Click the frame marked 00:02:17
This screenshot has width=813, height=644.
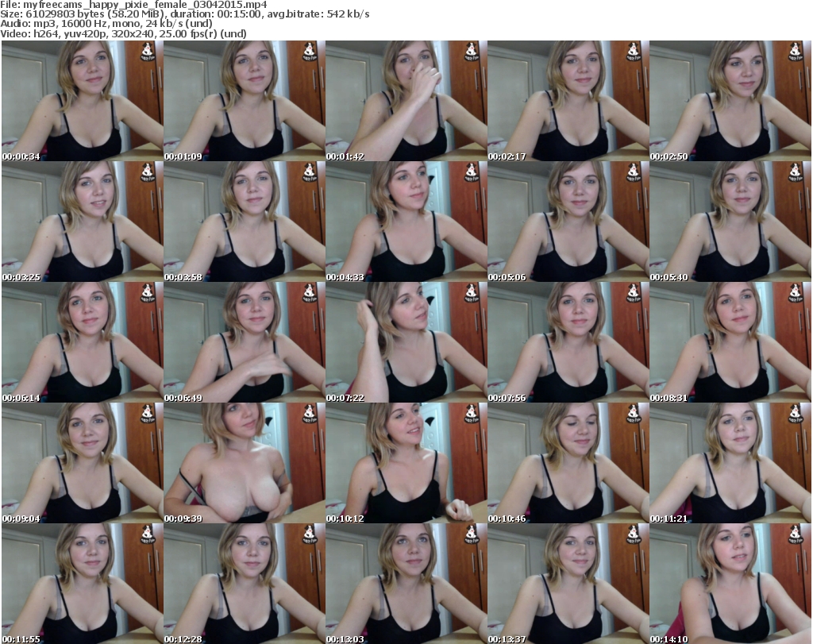point(568,101)
